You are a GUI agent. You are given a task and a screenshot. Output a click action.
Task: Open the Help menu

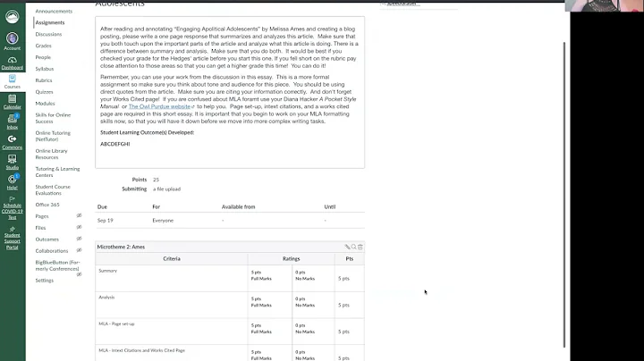click(13, 182)
